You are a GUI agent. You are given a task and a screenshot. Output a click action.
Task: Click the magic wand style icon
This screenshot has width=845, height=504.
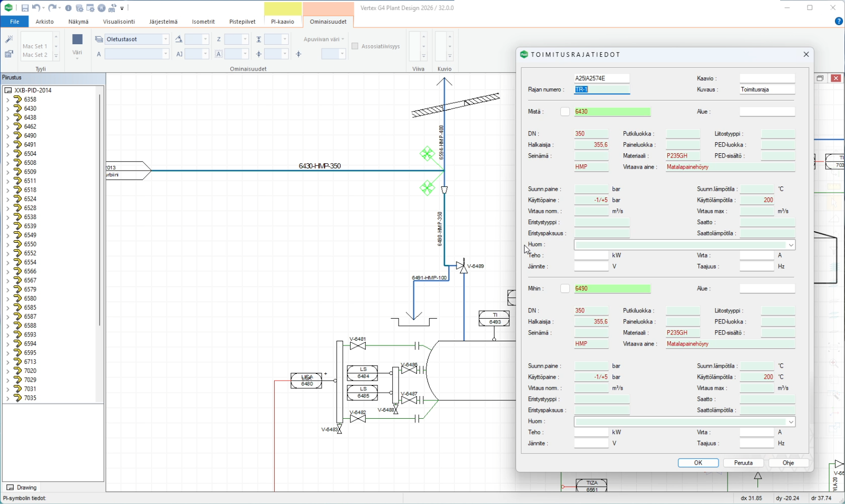(9, 39)
